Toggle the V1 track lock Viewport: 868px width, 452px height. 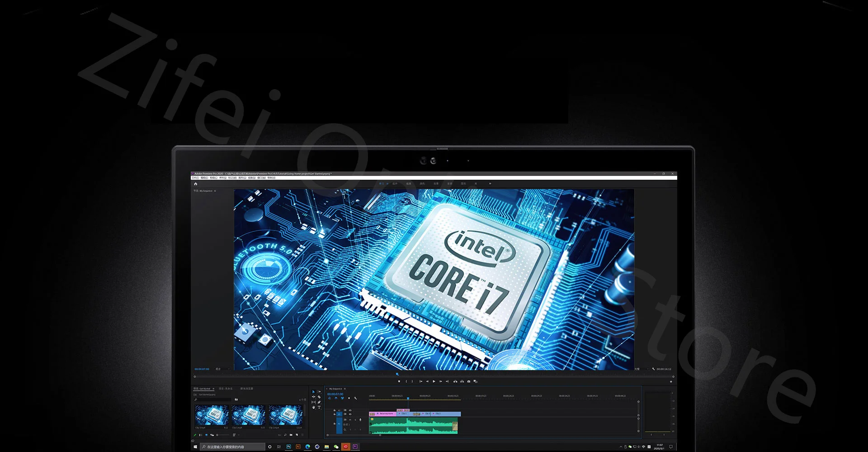pos(335,414)
